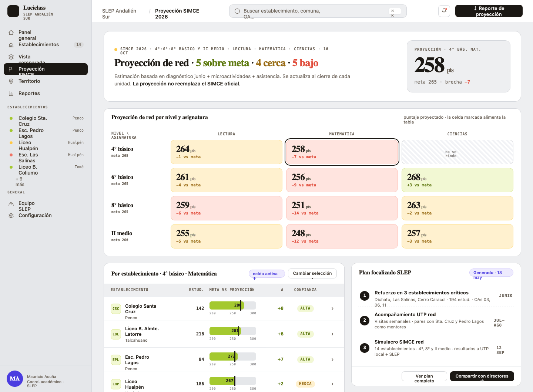The image size is (533, 392).
Task: Expand the Liceo B. Almte. Latorre row chevron
Action: pyautogui.click(x=332, y=334)
